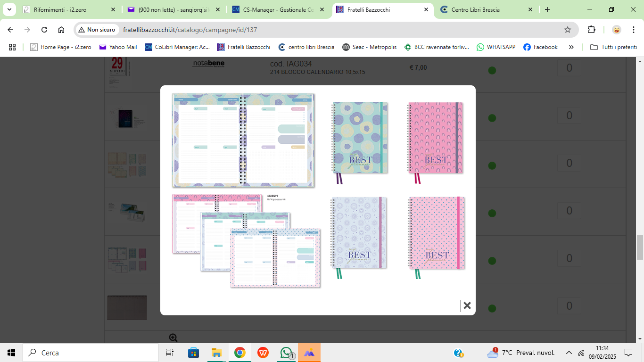Open the browser home page
This screenshot has height=362, width=644.
click(61, 30)
